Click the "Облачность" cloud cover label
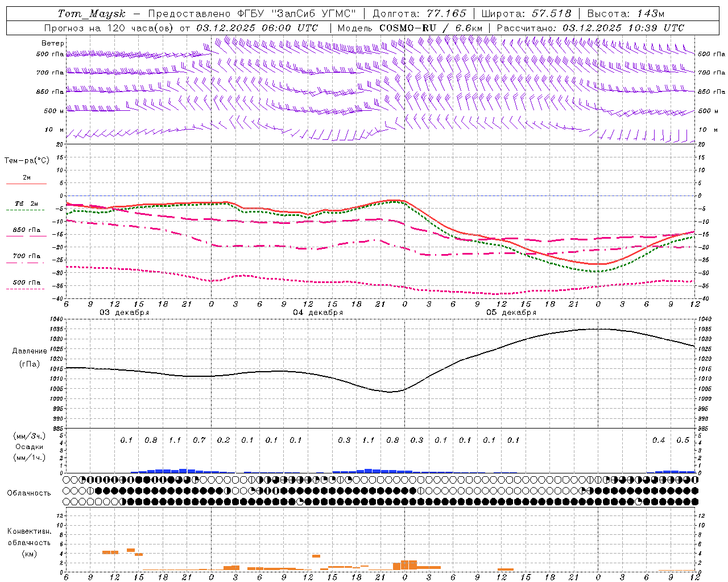728x582 pixels. 29,493
